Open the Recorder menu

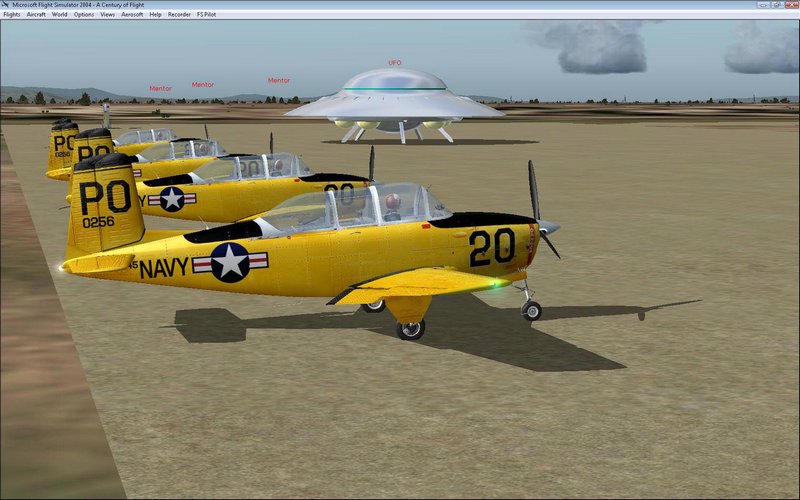pos(179,14)
